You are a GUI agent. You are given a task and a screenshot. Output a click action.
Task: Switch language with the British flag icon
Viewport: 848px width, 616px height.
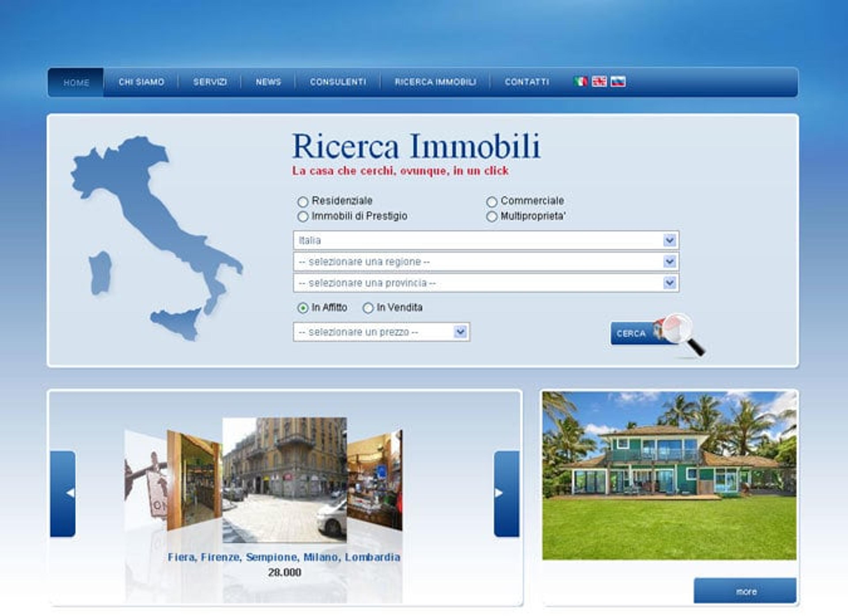(x=599, y=82)
